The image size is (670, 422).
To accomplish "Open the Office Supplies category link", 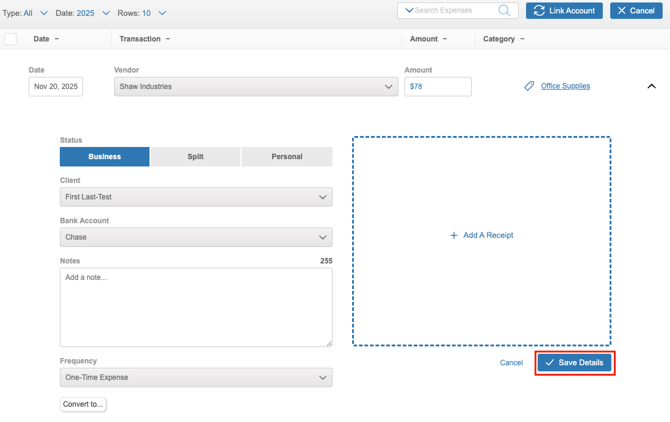I will point(565,86).
